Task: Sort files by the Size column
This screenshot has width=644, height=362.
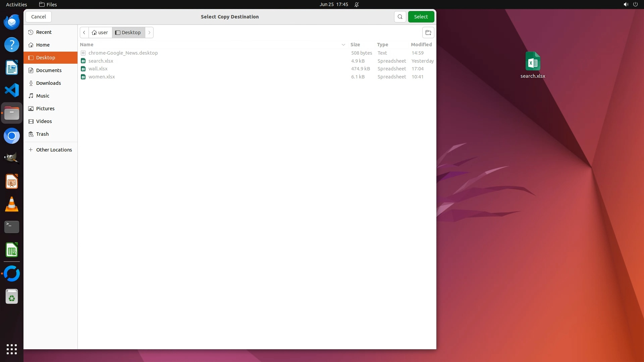Action: pyautogui.click(x=355, y=45)
